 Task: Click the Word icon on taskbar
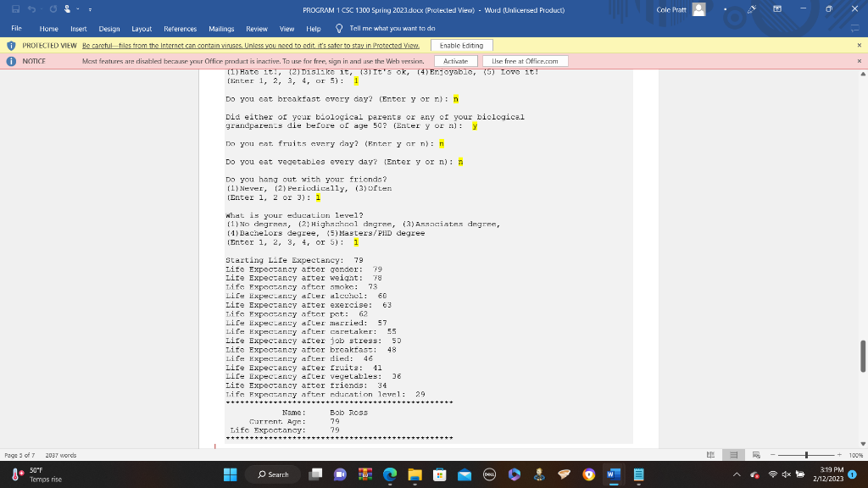point(614,474)
